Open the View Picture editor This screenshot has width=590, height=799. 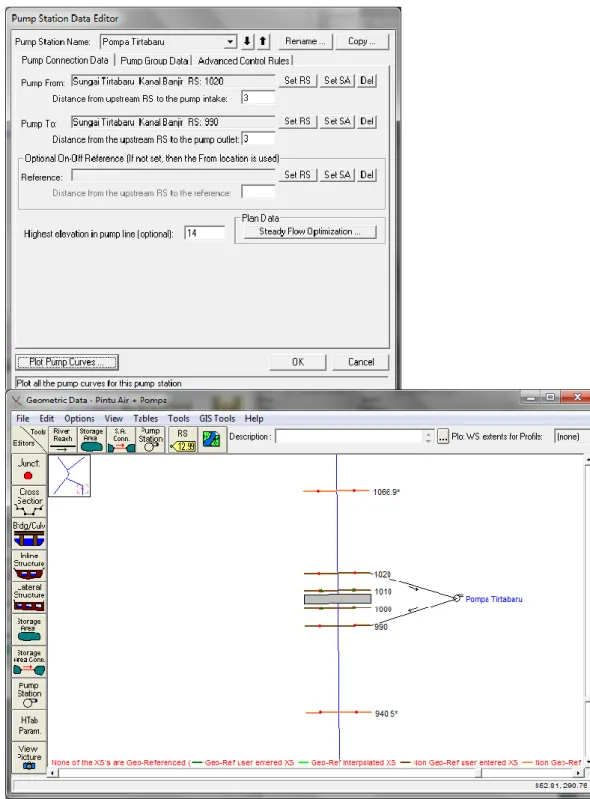point(29,756)
